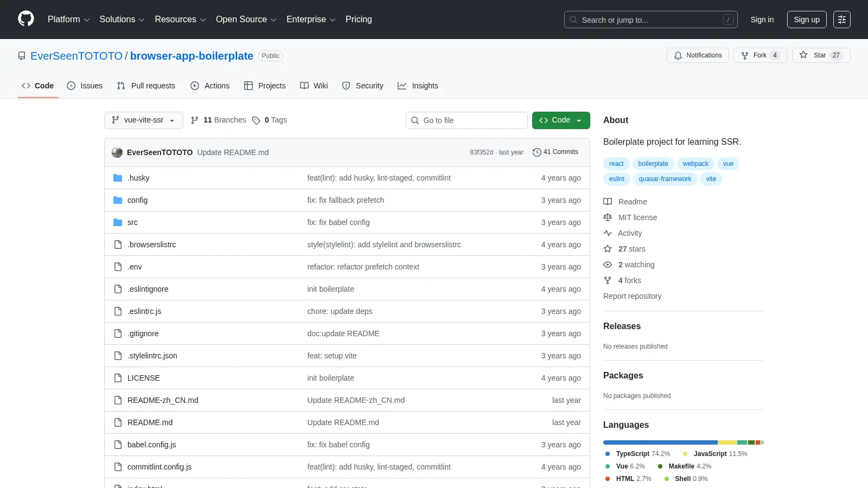The height and width of the screenshot is (488, 868).
Task: Click EverSeenTOTOTO avatar in commit row
Action: pos(117,152)
